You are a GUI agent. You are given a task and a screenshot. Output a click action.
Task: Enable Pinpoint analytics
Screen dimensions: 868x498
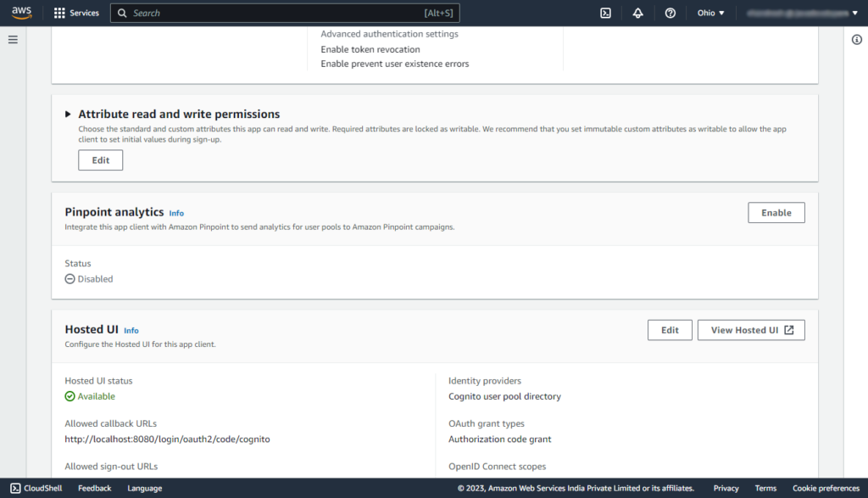[776, 212]
